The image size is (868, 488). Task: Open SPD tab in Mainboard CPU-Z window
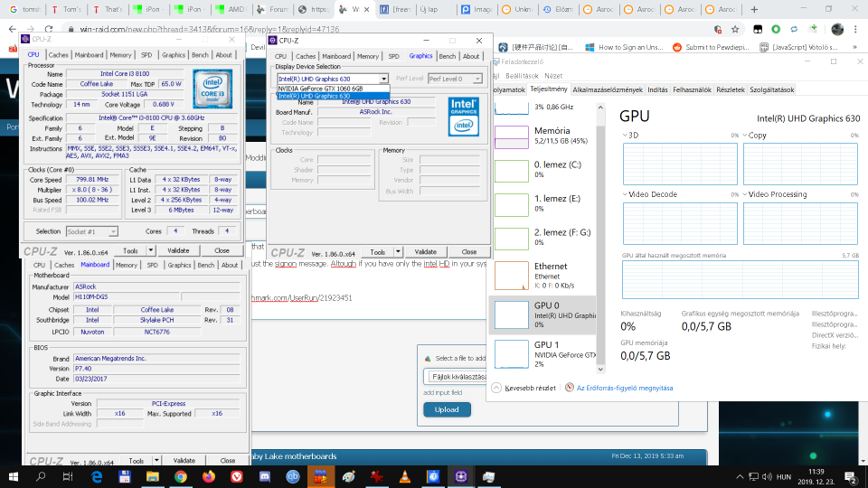point(152,265)
